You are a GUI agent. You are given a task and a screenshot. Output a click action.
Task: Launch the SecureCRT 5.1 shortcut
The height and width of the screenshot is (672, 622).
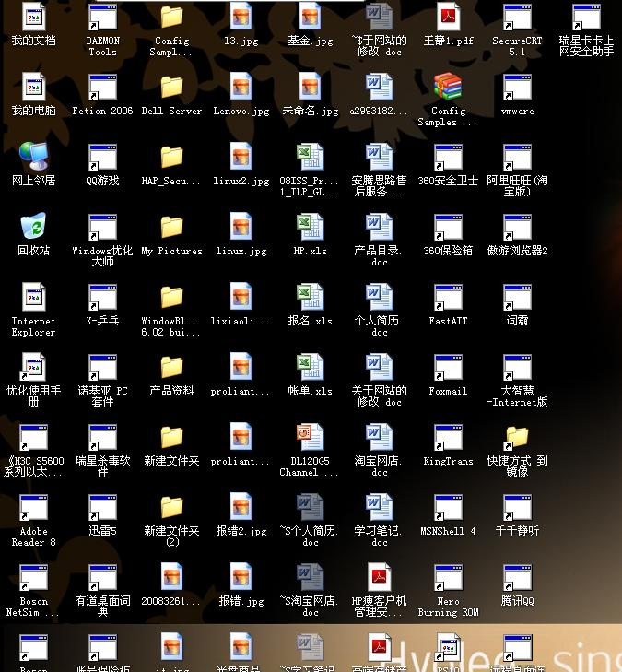pyautogui.click(x=517, y=18)
